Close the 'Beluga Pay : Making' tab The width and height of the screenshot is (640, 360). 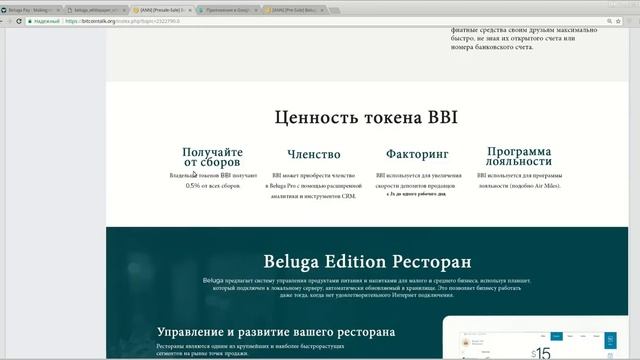pos(58,10)
